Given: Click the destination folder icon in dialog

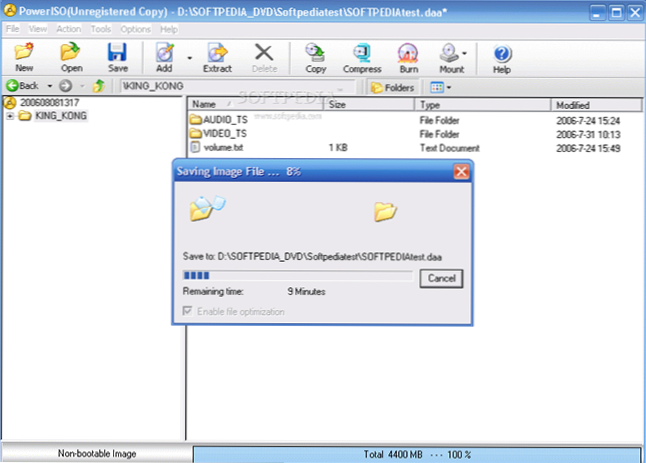Looking at the screenshot, I should pyautogui.click(x=385, y=212).
